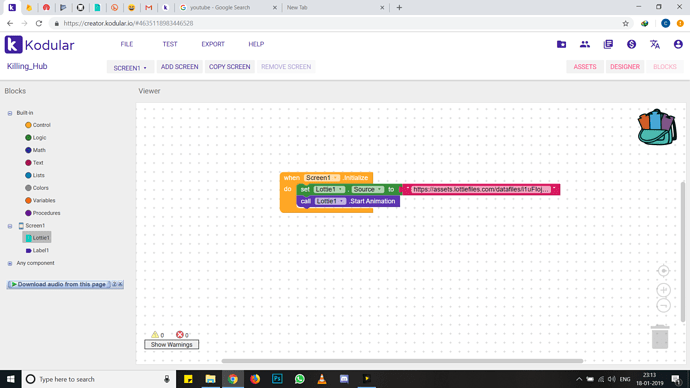Select the Text blocks category
The height and width of the screenshot is (388, 690).
coord(34,163)
